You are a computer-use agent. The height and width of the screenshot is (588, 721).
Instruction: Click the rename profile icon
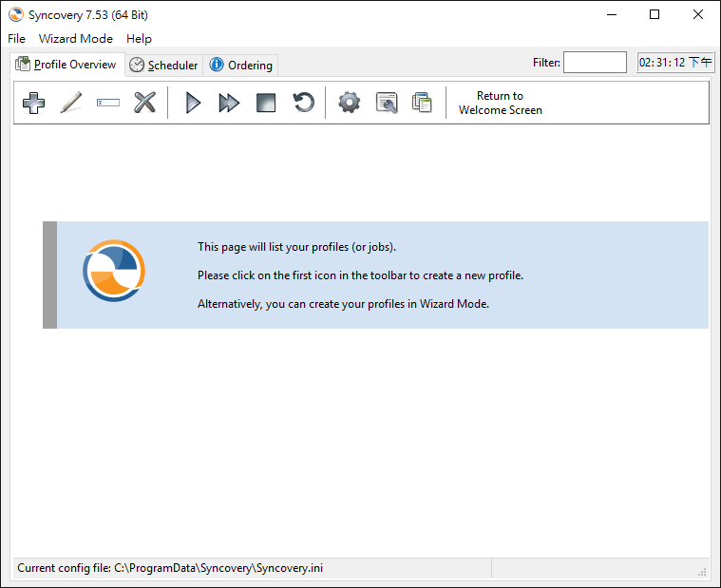(x=108, y=103)
